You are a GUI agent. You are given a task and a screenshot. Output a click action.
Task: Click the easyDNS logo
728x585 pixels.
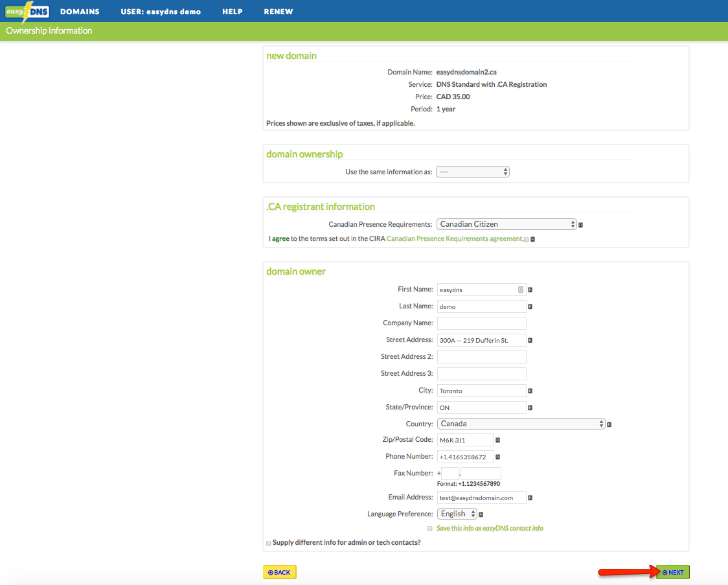click(x=27, y=11)
